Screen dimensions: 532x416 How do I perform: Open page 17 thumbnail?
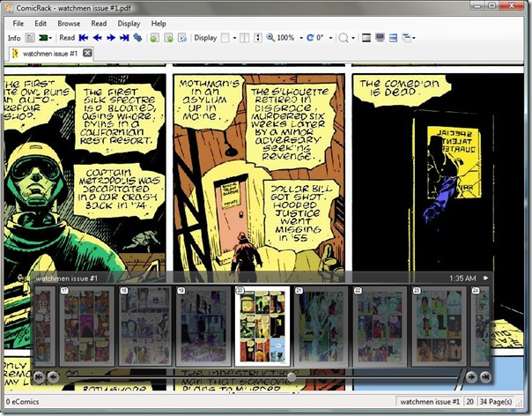[87, 326]
